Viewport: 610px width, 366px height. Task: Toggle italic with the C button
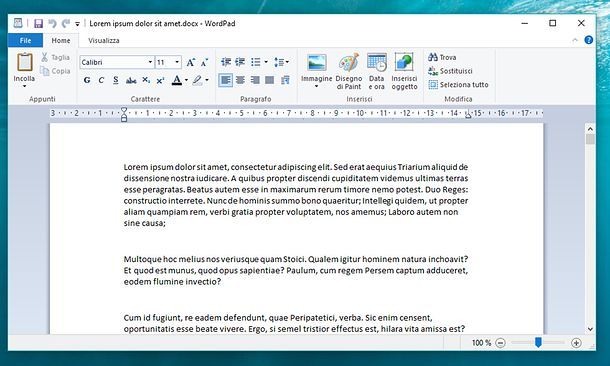coord(101,80)
